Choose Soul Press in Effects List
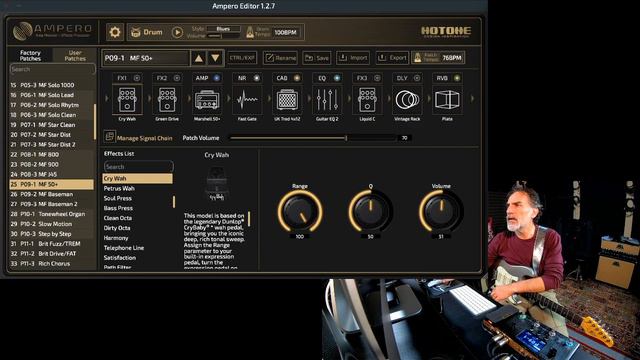 [137, 198]
